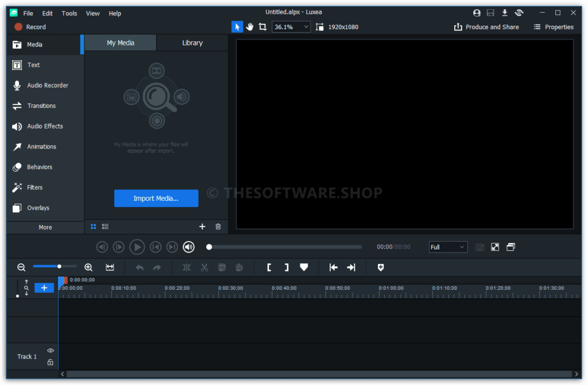Open Overlays in sidebar
This screenshot has height=385, width=588.
[45, 208]
